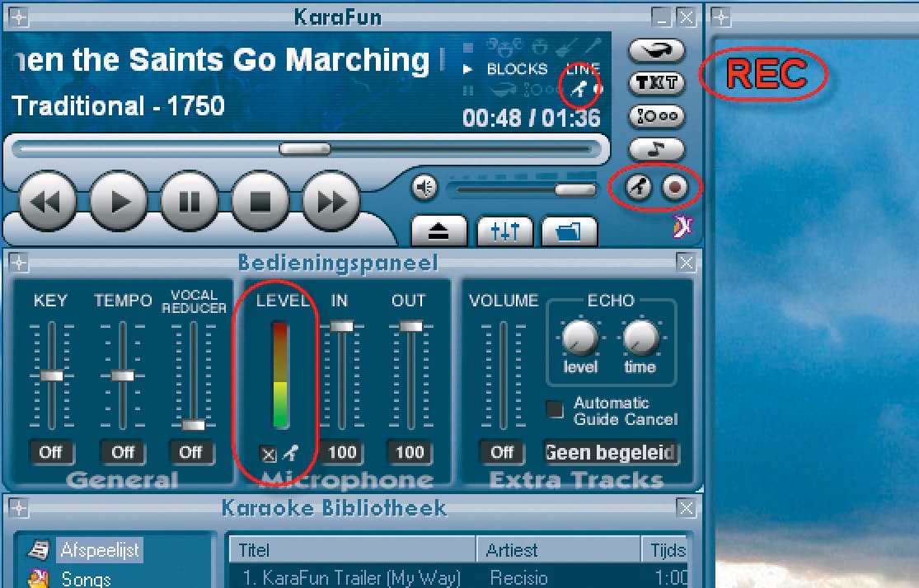This screenshot has width=919, height=588.
Task: Select Songs in the library tree
Action: (x=86, y=579)
